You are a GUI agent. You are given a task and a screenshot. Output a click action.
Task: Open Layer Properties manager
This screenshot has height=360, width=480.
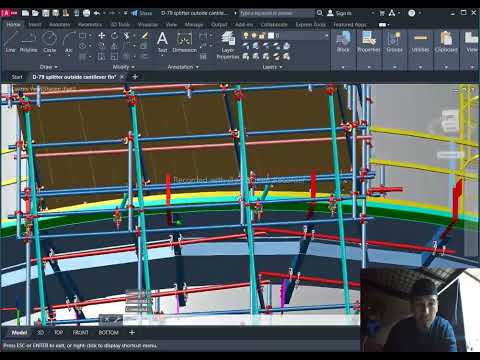point(228,45)
